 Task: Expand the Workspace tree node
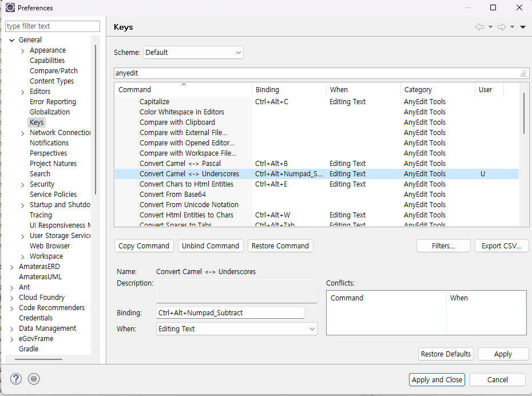pos(23,257)
